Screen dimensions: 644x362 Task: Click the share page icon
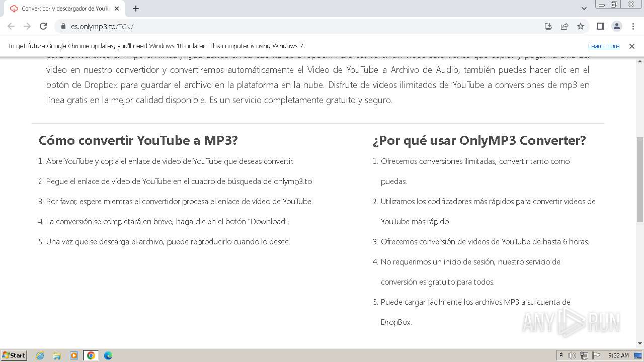coord(565,26)
